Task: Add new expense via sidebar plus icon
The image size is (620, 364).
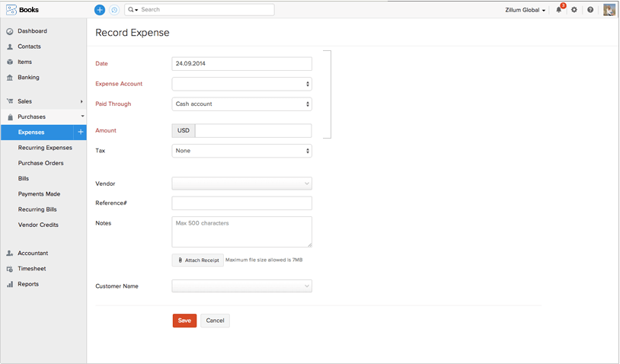Action: (x=81, y=133)
